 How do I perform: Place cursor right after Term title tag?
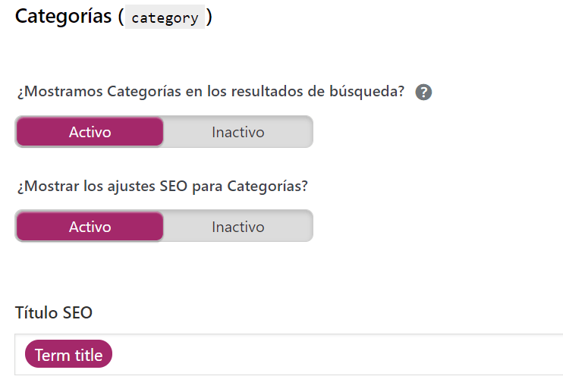(118, 354)
